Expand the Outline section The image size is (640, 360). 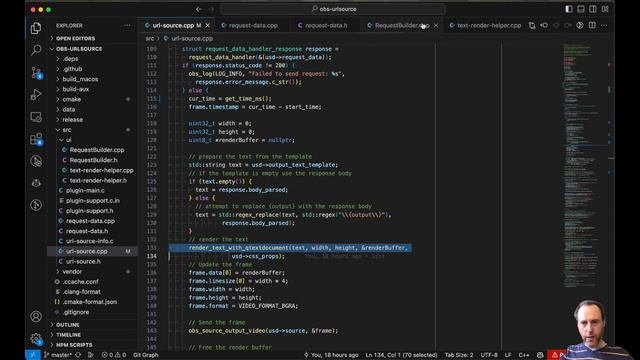click(67, 325)
